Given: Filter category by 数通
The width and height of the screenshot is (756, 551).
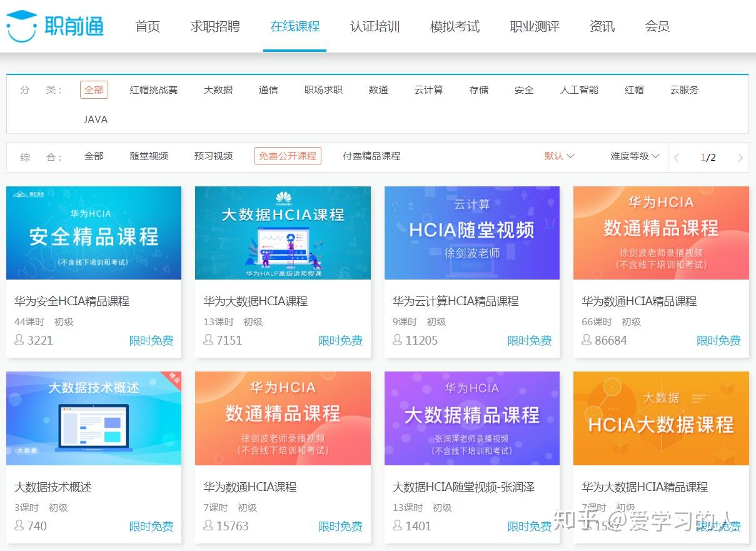Looking at the screenshot, I should (x=378, y=90).
